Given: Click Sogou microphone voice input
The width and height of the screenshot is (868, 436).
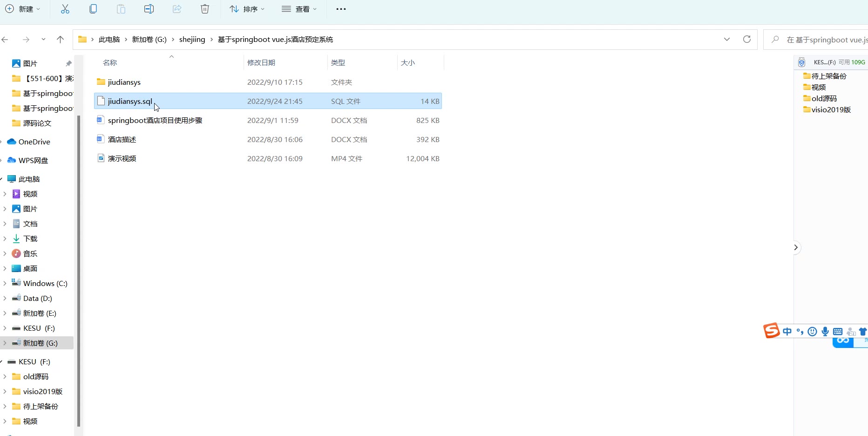Looking at the screenshot, I should 825,332.
